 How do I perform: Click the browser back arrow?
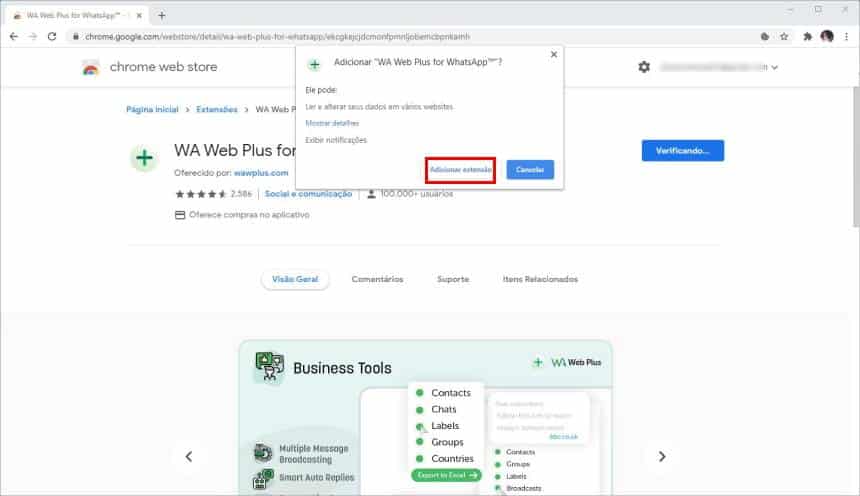(x=14, y=36)
